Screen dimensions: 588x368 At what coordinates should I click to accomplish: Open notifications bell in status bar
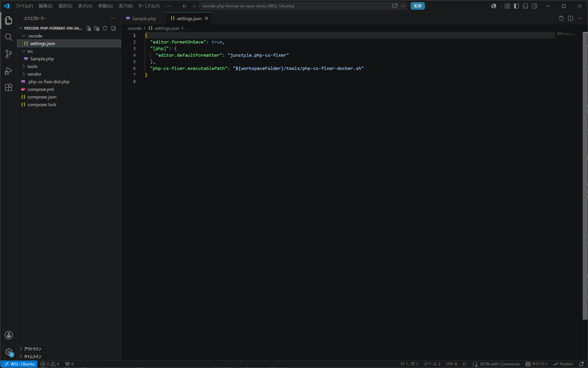click(582, 364)
